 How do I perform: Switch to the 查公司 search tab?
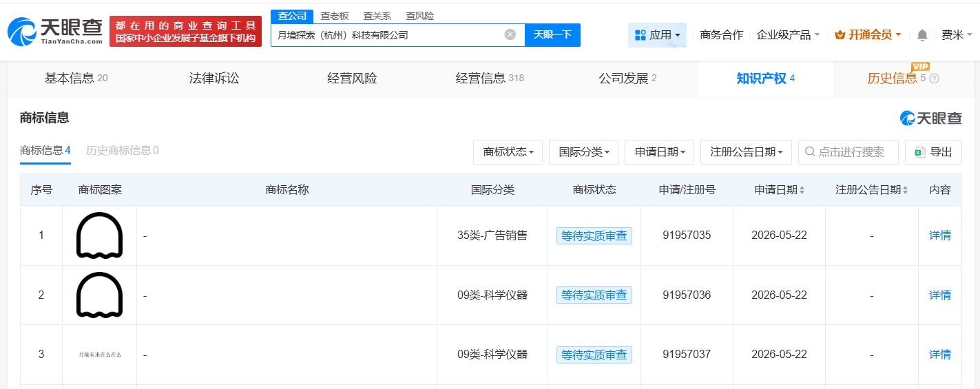coord(292,16)
